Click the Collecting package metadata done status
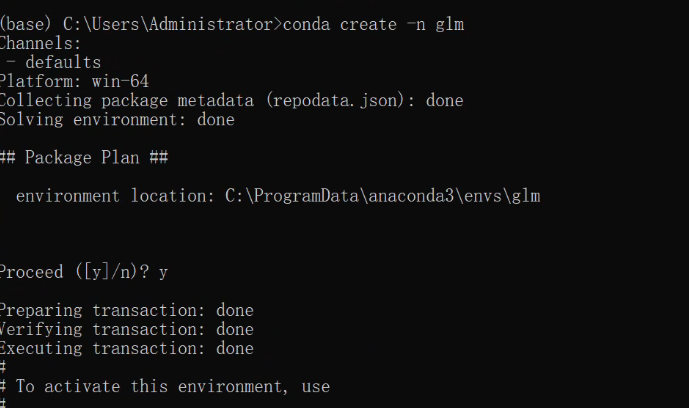Viewport: 689px width, 408px height. pyautogui.click(x=444, y=101)
